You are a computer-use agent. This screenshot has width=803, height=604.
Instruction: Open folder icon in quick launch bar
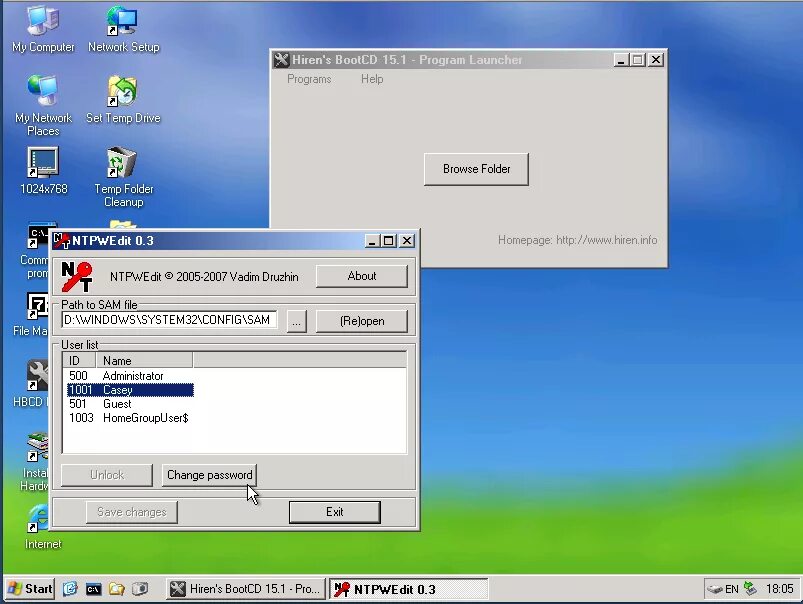(117, 589)
